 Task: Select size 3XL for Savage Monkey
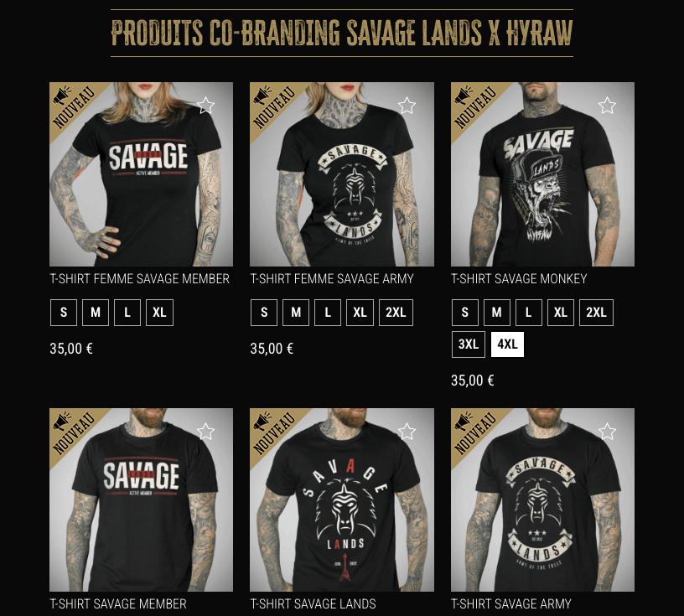pyautogui.click(x=468, y=344)
